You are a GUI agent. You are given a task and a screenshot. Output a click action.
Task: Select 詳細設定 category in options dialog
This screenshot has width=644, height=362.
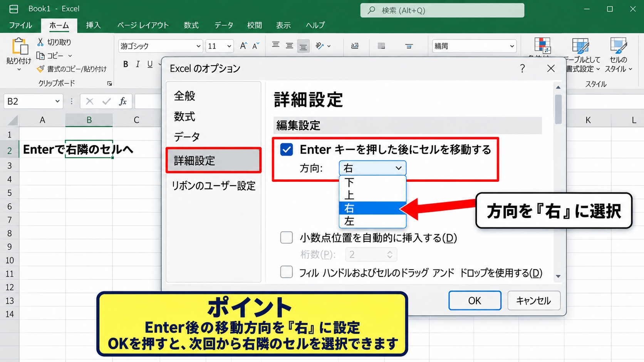click(x=213, y=160)
